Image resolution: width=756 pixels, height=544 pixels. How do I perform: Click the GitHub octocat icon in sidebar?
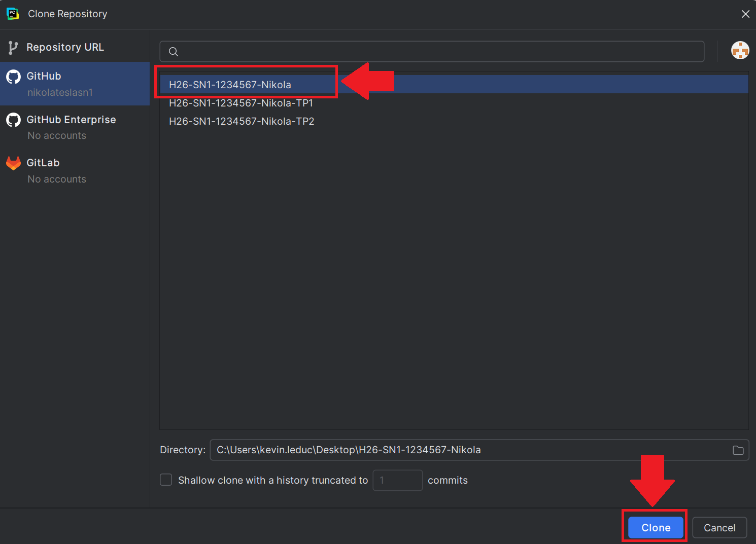13,77
